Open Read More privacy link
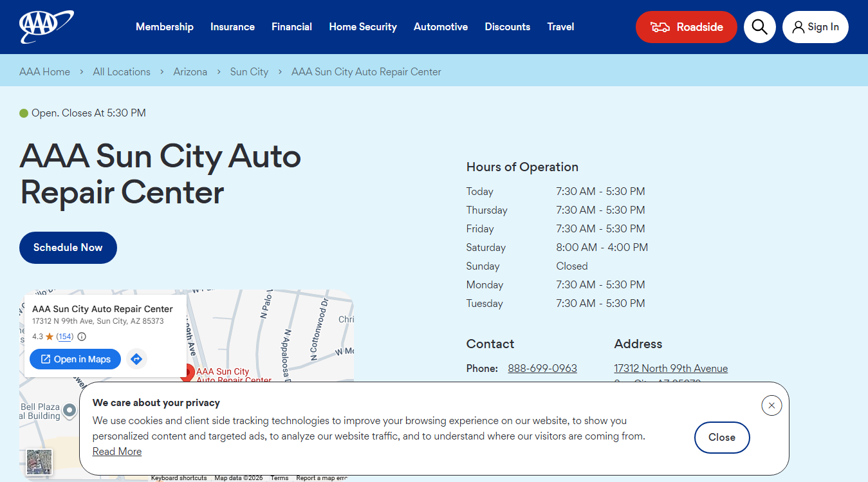 click(117, 452)
